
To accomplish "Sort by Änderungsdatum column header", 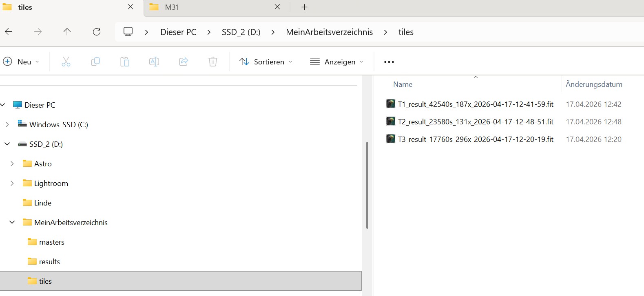I will (x=593, y=84).
